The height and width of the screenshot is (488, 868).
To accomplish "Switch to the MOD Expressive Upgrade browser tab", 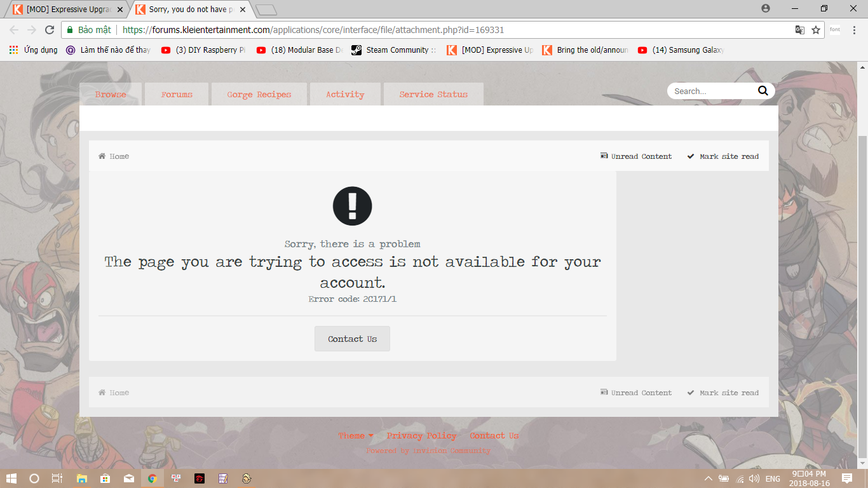I will tap(67, 10).
